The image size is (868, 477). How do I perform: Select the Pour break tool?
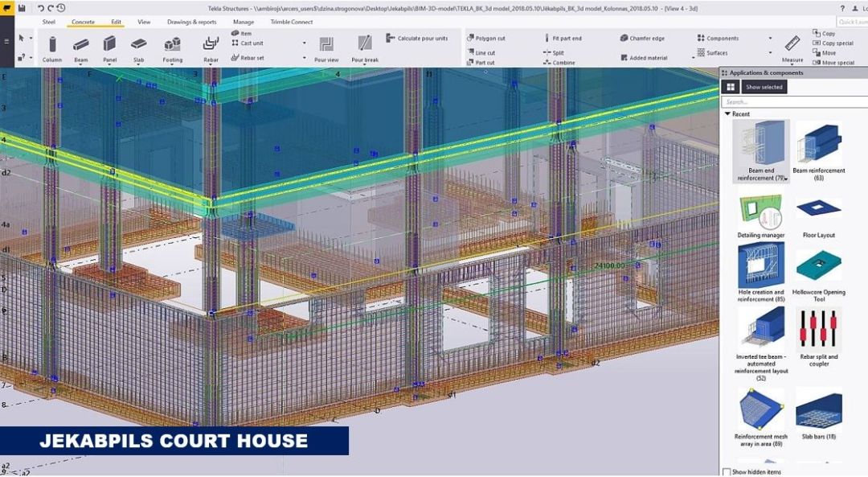(365, 47)
